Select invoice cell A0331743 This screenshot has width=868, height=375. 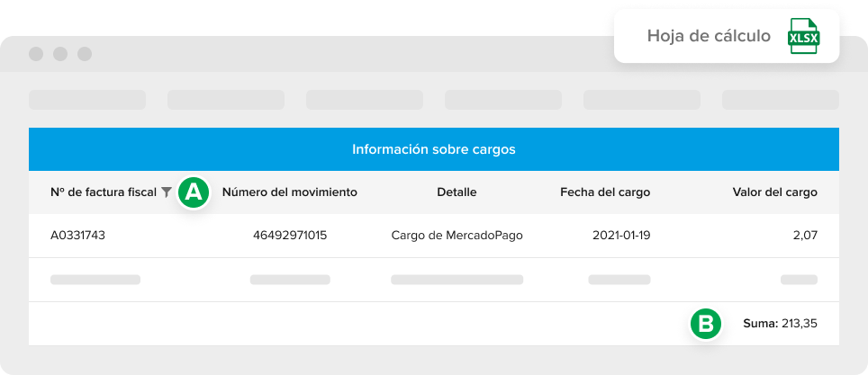click(x=77, y=236)
